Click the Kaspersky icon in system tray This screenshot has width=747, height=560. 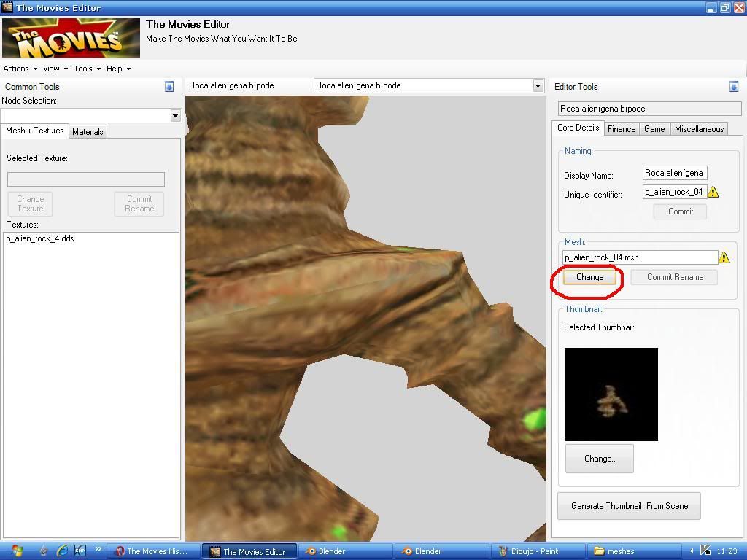point(705,551)
